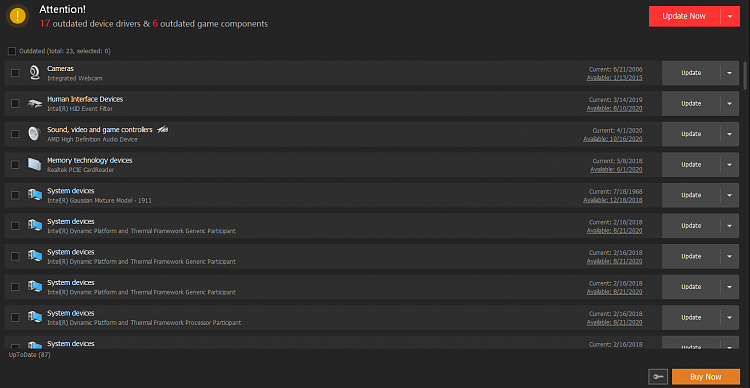Click the game controller badge beside Sound, video

coord(162,130)
